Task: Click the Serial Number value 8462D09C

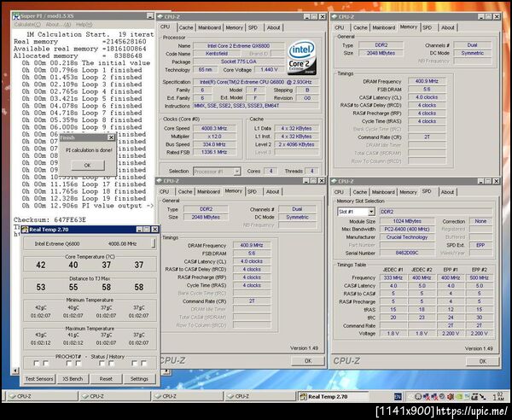Action: click(x=407, y=254)
